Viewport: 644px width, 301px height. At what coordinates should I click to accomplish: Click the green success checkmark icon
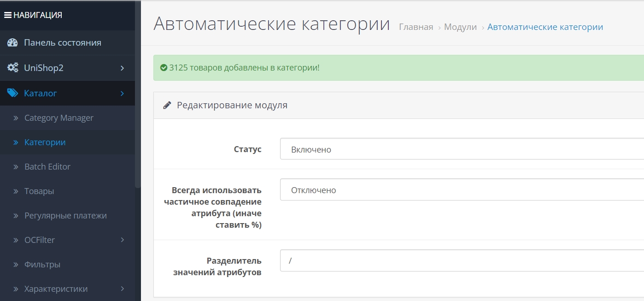click(x=164, y=68)
